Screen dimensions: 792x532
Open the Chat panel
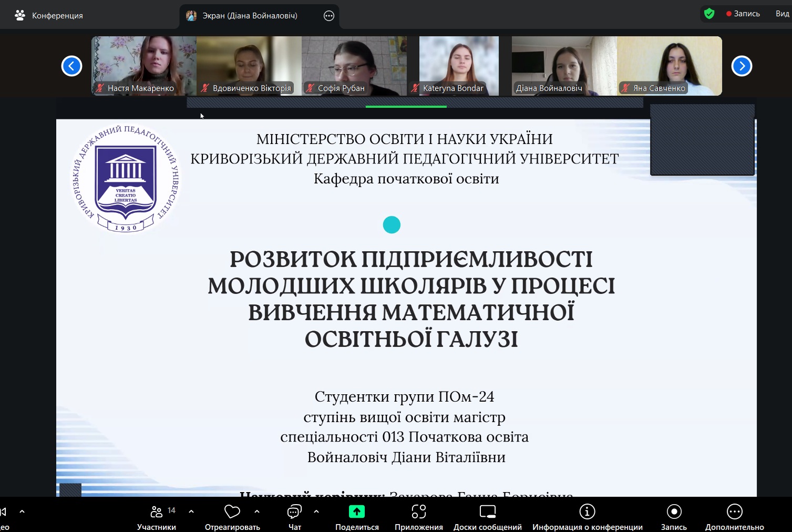294,511
